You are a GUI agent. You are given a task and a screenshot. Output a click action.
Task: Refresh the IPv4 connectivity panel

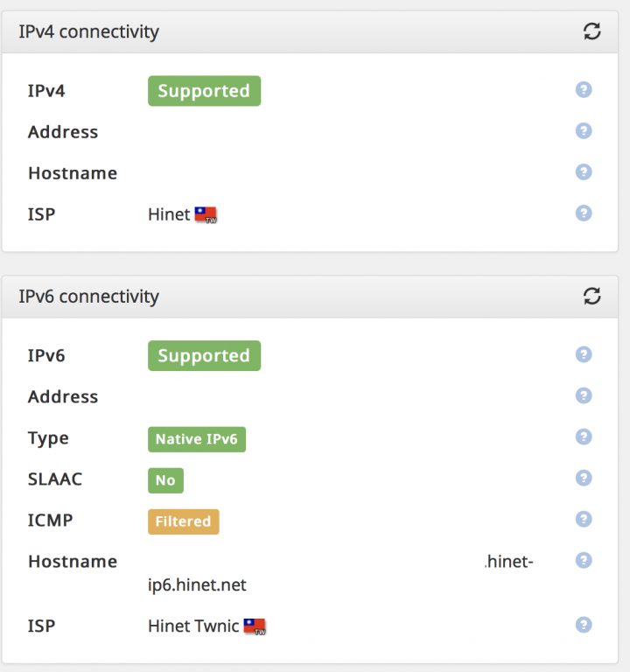coord(591,31)
